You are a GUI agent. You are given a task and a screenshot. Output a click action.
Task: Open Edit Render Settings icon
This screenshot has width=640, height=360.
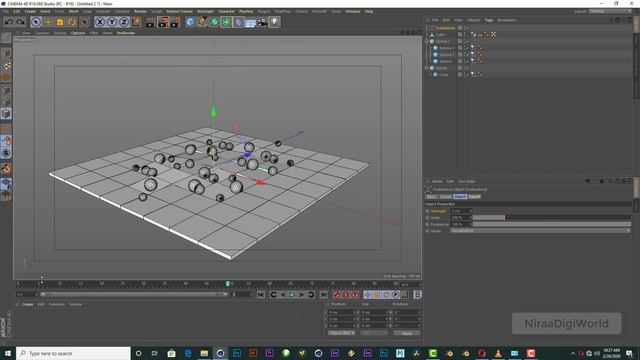point(176,22)
